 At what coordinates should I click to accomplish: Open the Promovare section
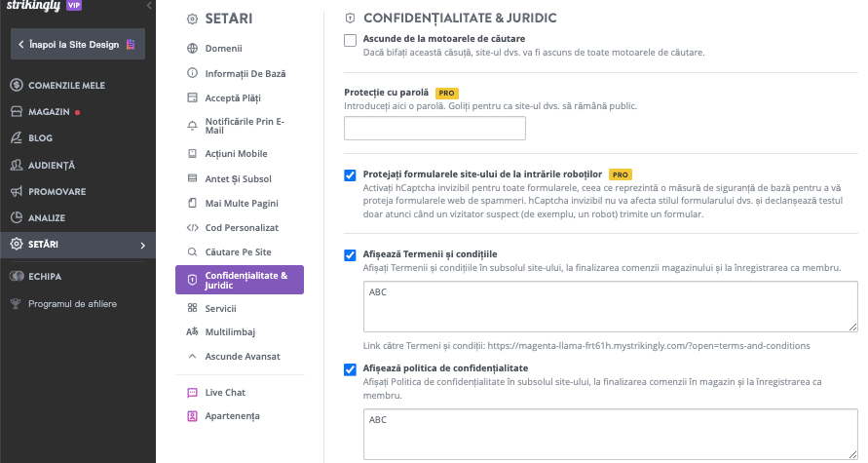[57, 192]
